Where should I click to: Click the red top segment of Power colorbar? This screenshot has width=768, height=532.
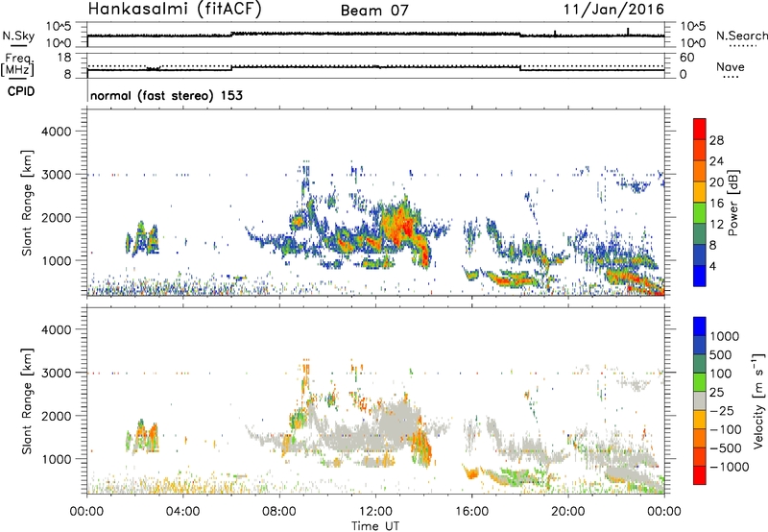coord(700,129)
